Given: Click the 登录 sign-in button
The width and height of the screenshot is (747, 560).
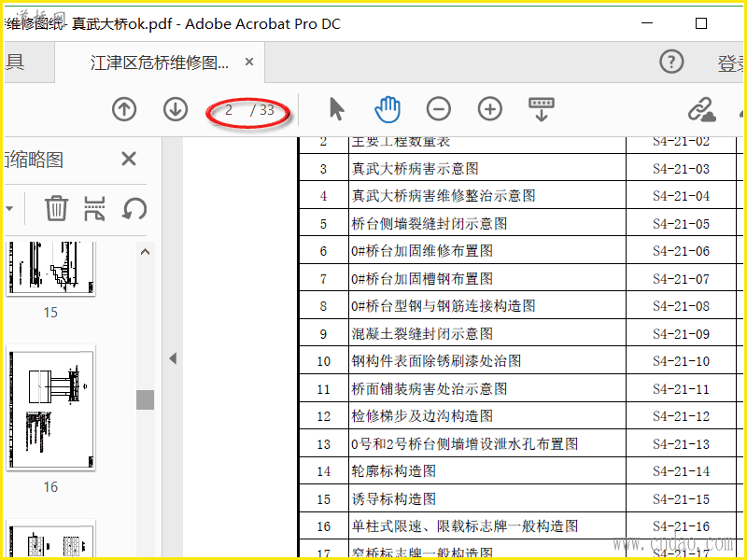Looking at the screenshot, I should coord(731,63).
